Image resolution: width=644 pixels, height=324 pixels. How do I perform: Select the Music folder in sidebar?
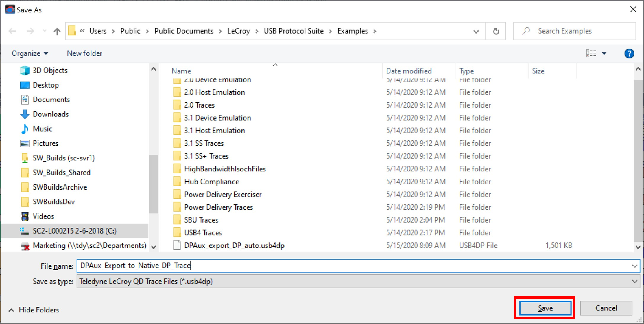(42, 129)
